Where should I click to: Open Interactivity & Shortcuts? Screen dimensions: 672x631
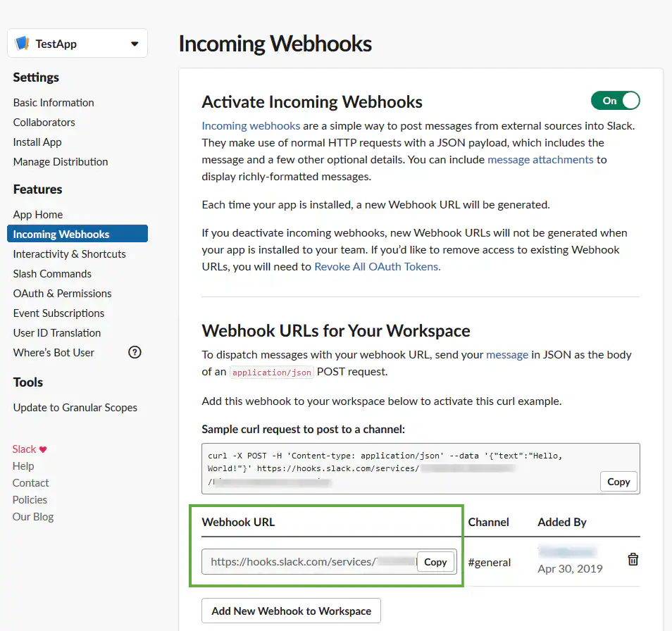[x=70, y=254]
